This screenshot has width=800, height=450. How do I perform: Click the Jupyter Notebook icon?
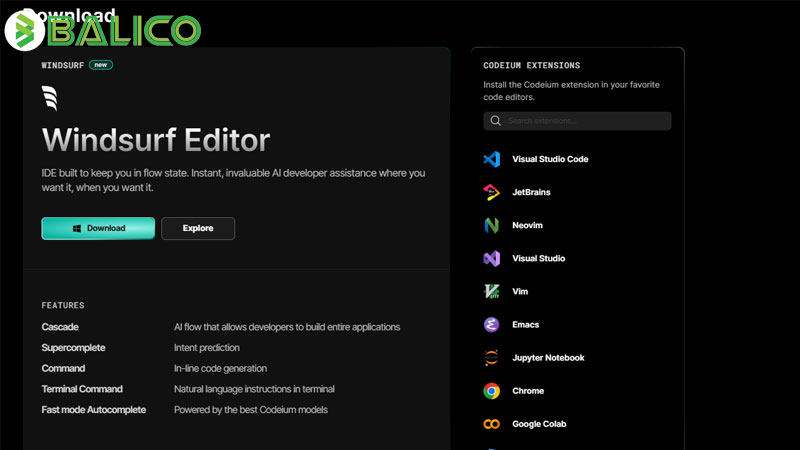(x=491, y=358)
